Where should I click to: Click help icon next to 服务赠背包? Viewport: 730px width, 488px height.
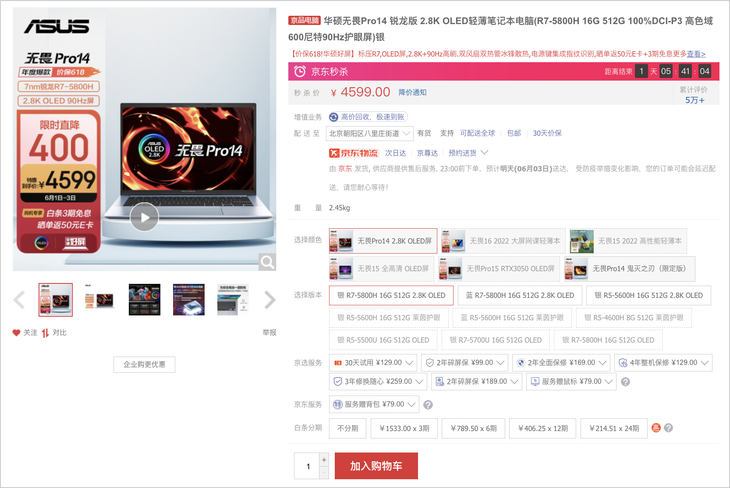pos(428,405)
